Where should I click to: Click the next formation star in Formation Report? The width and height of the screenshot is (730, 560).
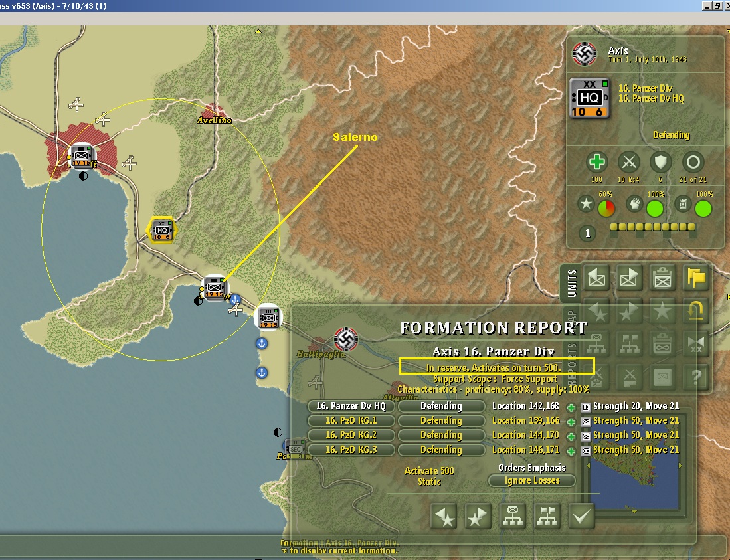(x=478, y=516)
